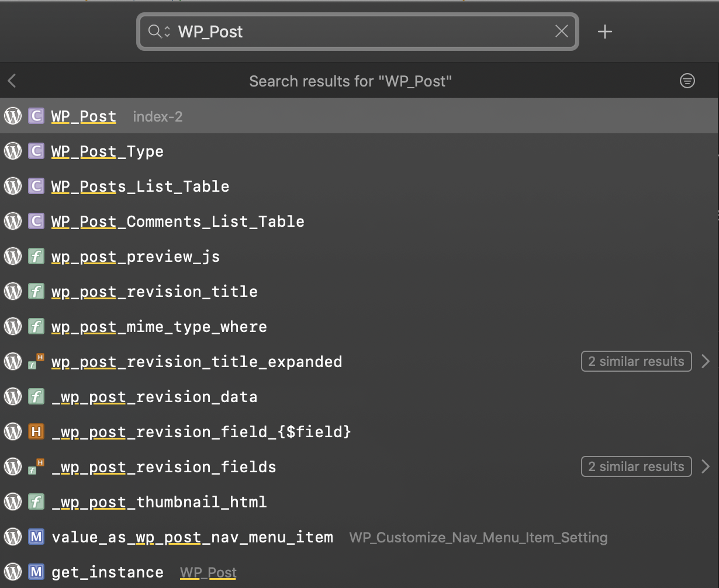Click the WP_Post class label after get_instance

208,572
